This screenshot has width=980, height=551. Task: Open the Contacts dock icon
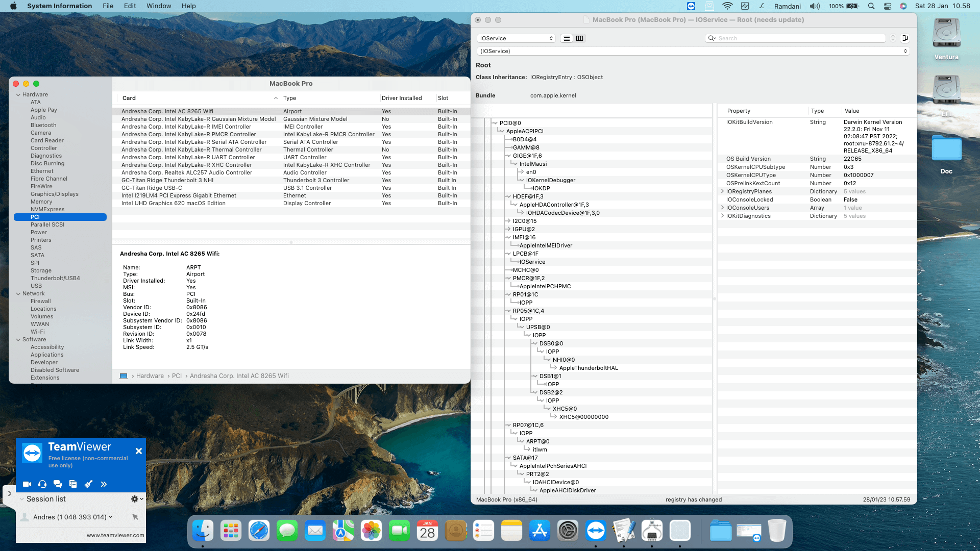coord(455,531)
